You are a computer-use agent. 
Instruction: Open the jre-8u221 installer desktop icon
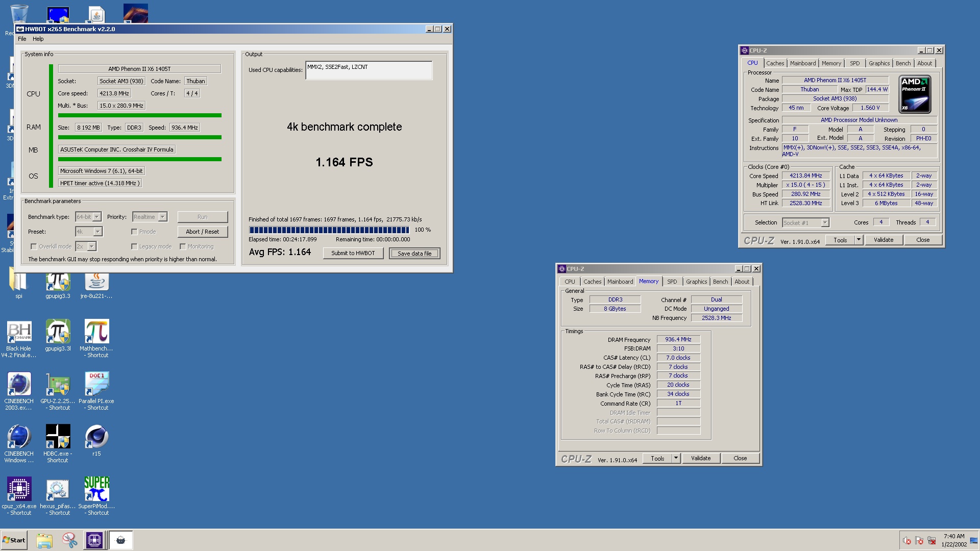pos(96,284)
